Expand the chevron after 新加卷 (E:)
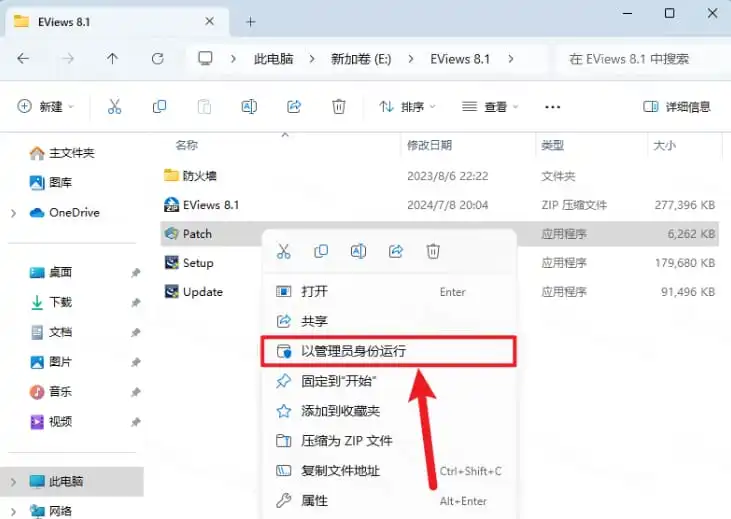The height and width of the screenshot is (519, 731). (x=411, y=59)
